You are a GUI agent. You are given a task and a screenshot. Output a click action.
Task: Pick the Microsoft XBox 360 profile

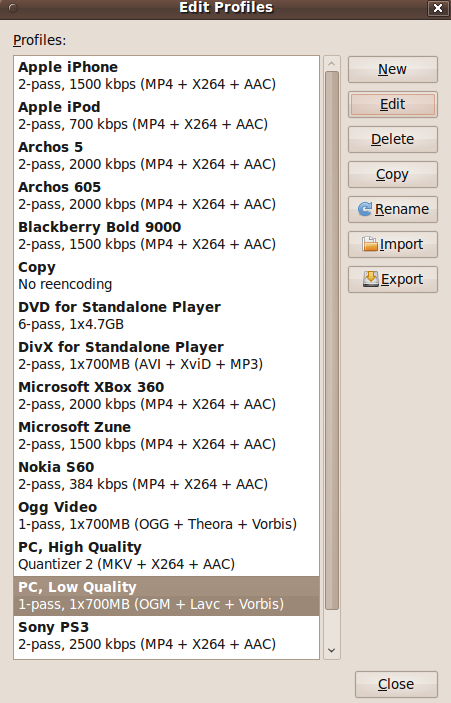pyautogui.click(x=166, y=395)
